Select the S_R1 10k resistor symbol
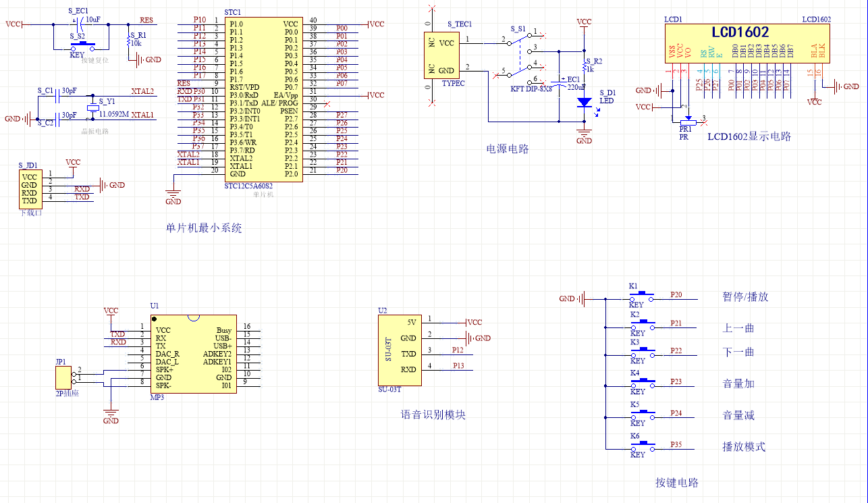Image resolution: width=868 pixels, height=503 pixels. [x=128, y=42]
